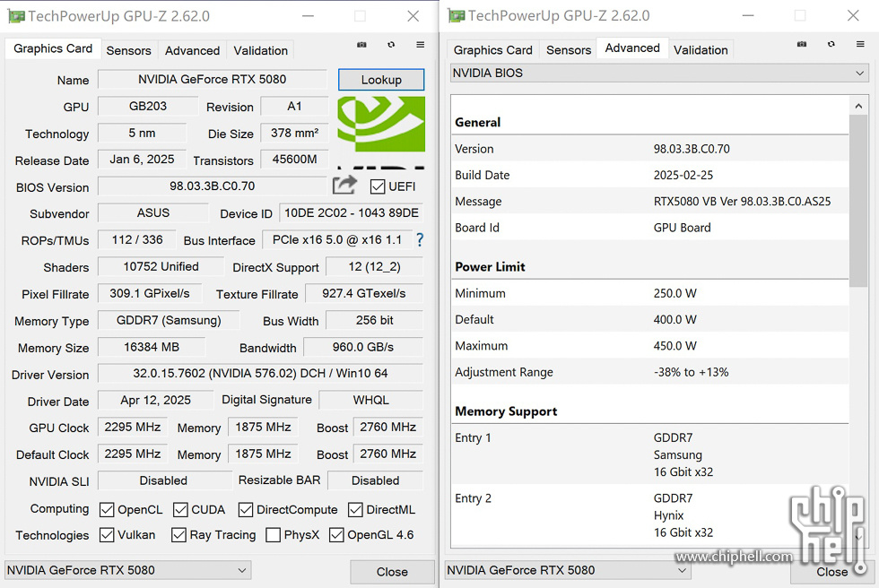Select Graphics Card tab in left GPU-Z window

pos(53,48)
